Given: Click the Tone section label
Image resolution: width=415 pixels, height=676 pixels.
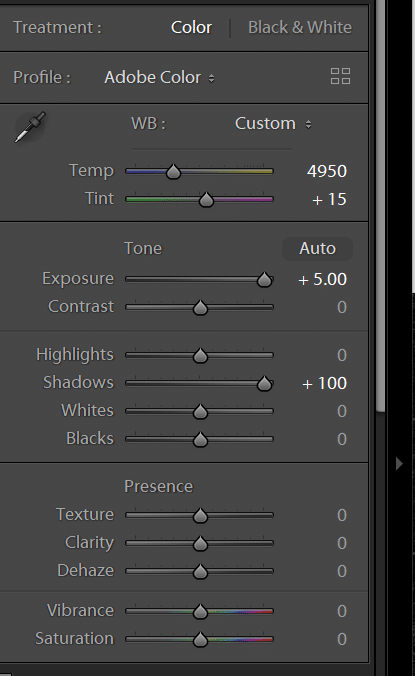Looking at the screenshot, I should click(x=143, y=249).
